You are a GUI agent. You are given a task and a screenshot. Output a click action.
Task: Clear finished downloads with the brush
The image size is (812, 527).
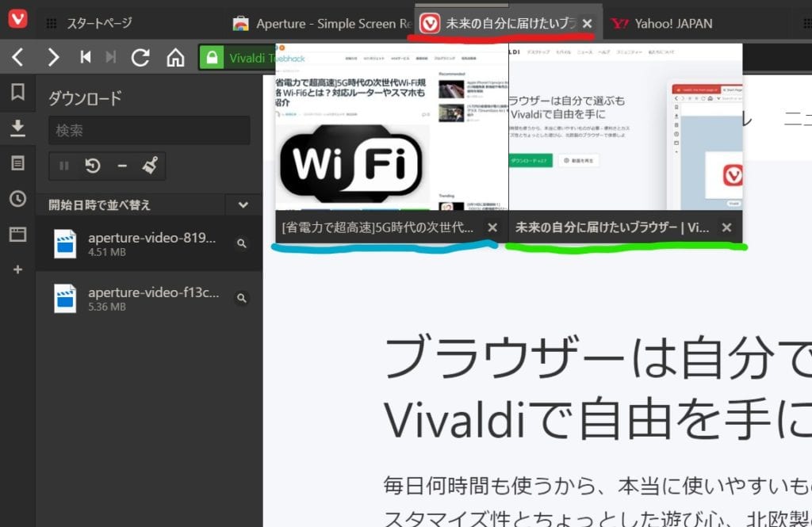point(150,166)
